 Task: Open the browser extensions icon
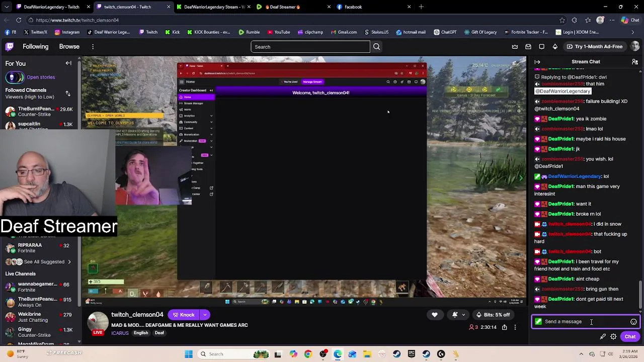point(575,20)
